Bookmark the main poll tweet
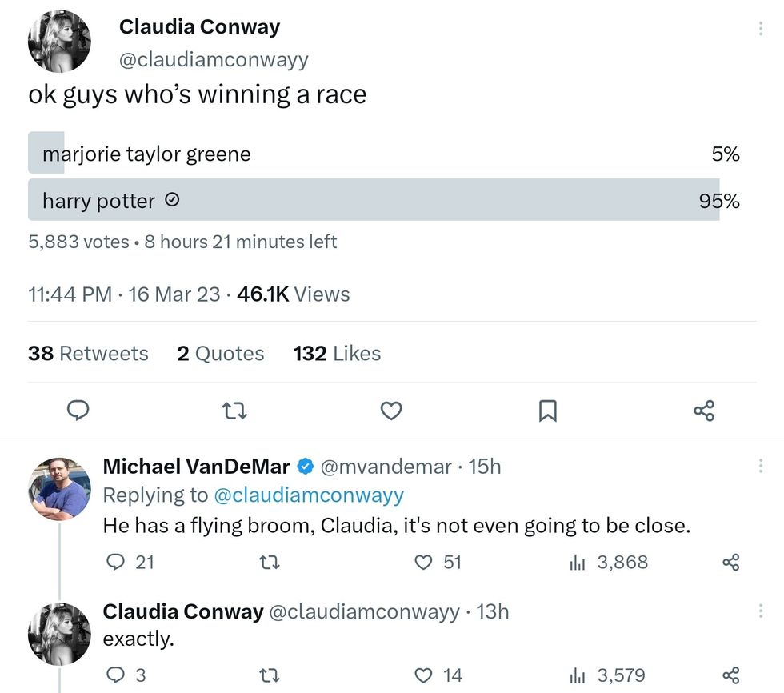The height and width of the screenshot is (693, 784). 547,411
